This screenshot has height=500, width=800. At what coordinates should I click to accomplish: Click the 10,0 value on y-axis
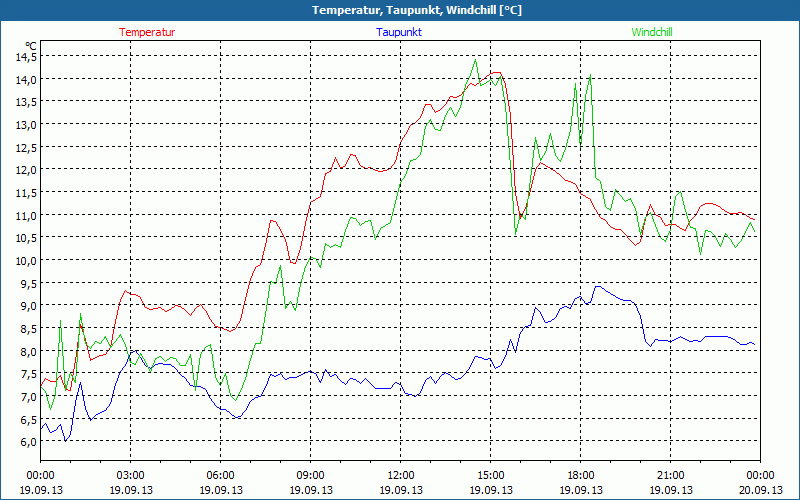click(x=25, y=260)
